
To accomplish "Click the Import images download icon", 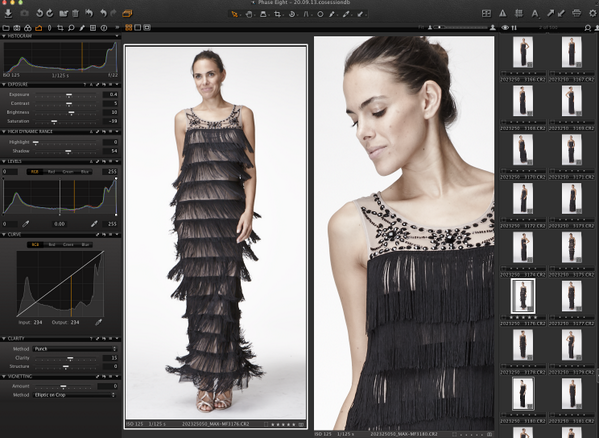I will click(x=8, y=14).
